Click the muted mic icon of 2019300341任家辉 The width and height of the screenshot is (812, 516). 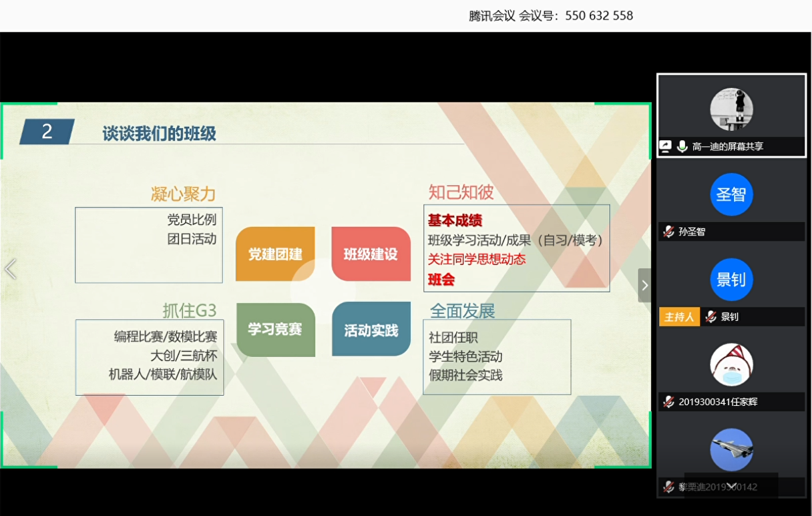coord(668,402)
